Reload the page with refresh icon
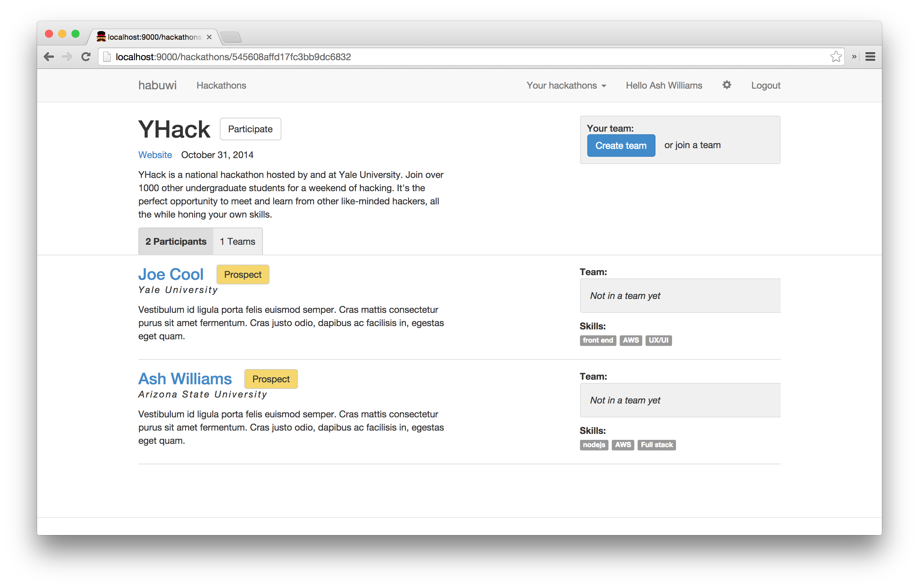Viewport: 919px width, 588px height. click(86, 57)
